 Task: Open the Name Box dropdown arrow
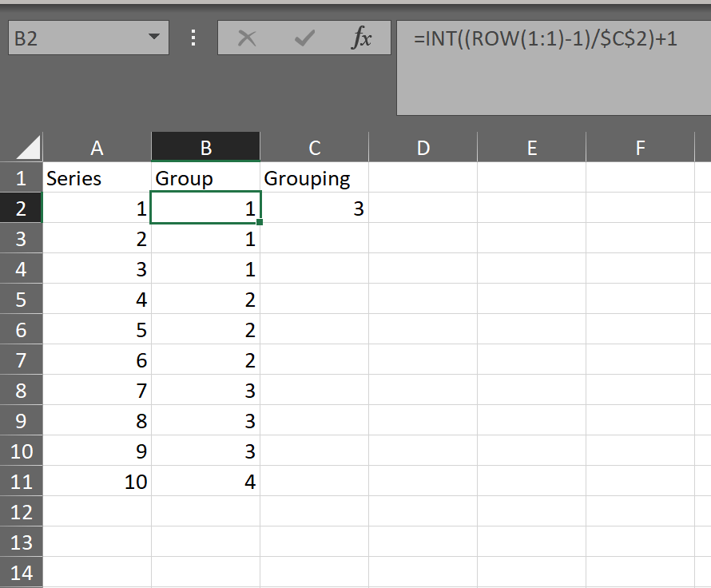click(155, 37)
